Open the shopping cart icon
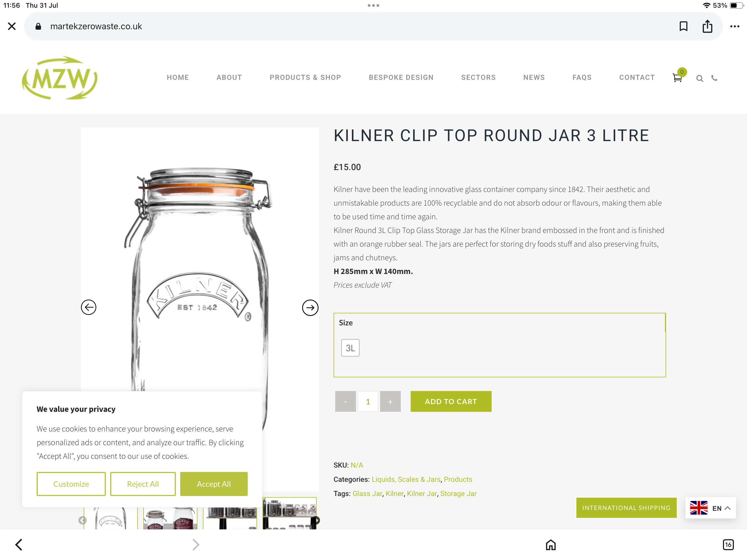This screenshot has height=560, width=747. point(678,78)
